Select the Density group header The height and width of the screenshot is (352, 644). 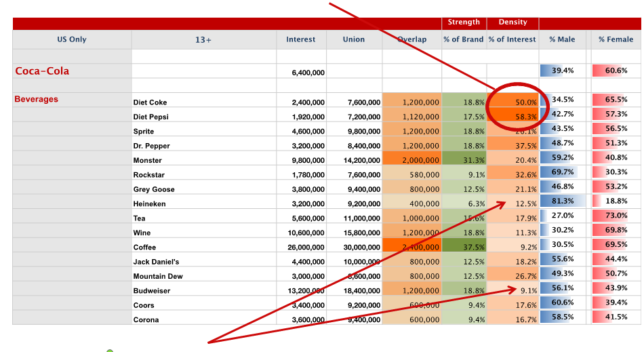(512, 22)
